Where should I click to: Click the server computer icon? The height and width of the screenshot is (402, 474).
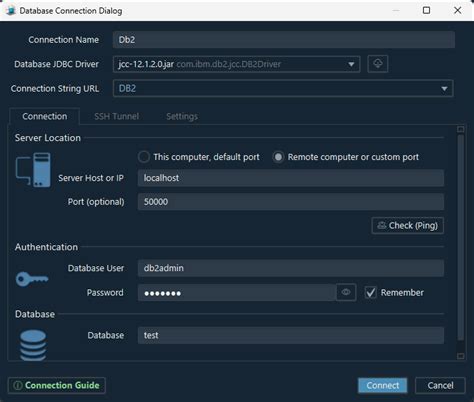coord(33,170)
